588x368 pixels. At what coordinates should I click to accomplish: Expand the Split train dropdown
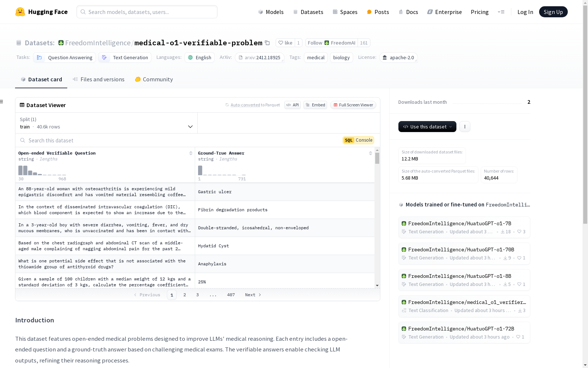point(106,123)
